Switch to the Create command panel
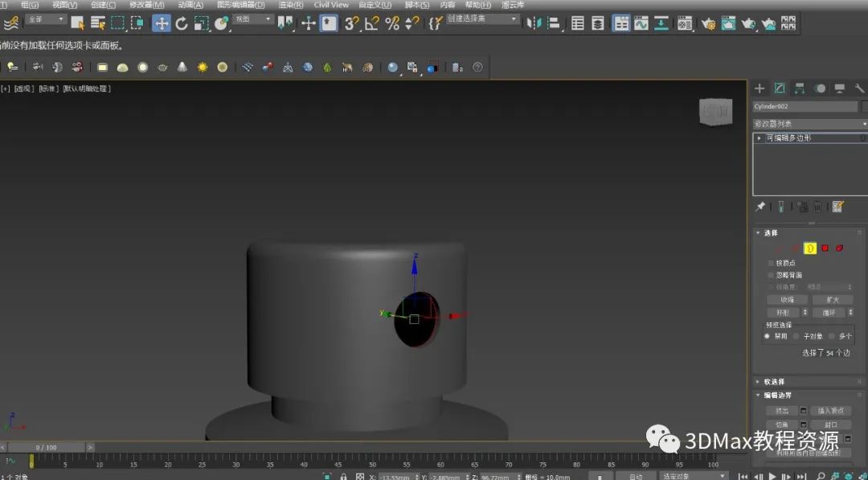 759,88
